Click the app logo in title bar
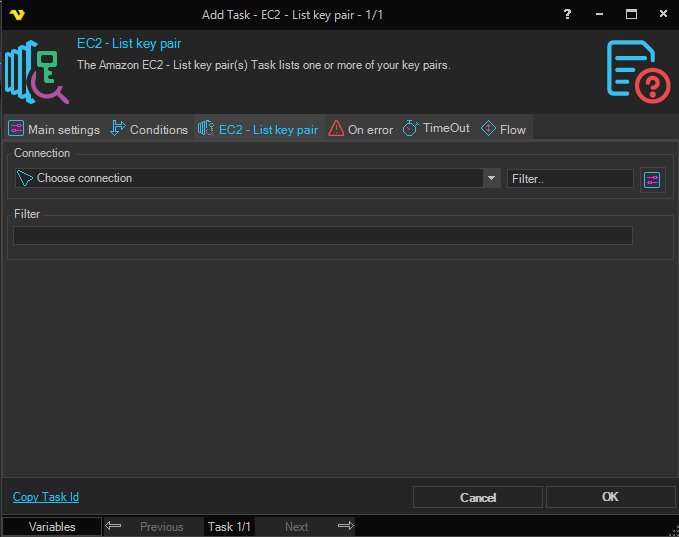This screenshot has width=679, height=537. [x=16, y=15]
